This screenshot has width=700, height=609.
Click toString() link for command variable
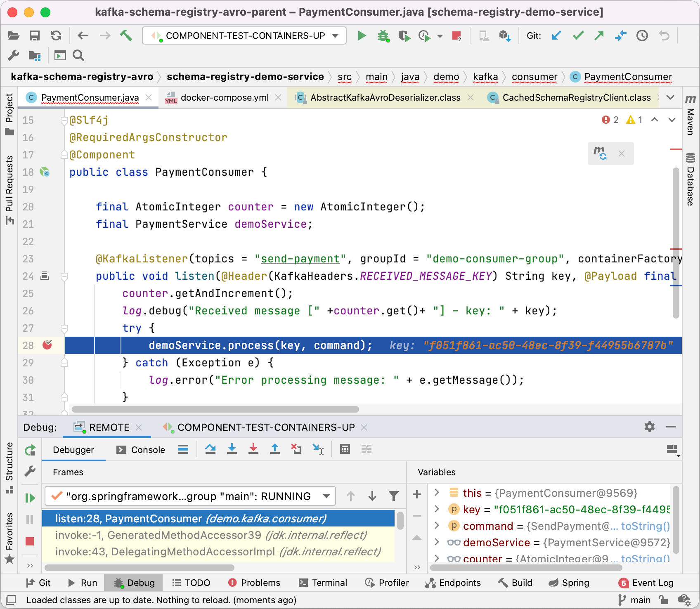645,526
